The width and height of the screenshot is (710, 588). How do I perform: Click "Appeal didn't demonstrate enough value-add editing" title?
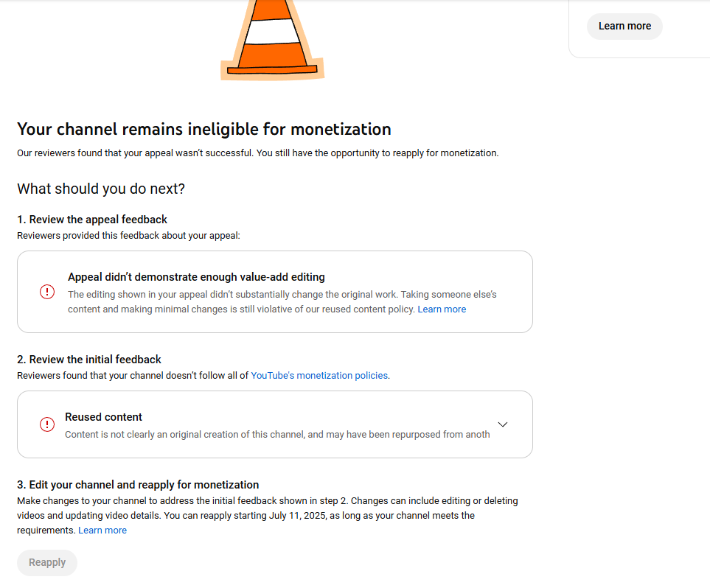197,277
